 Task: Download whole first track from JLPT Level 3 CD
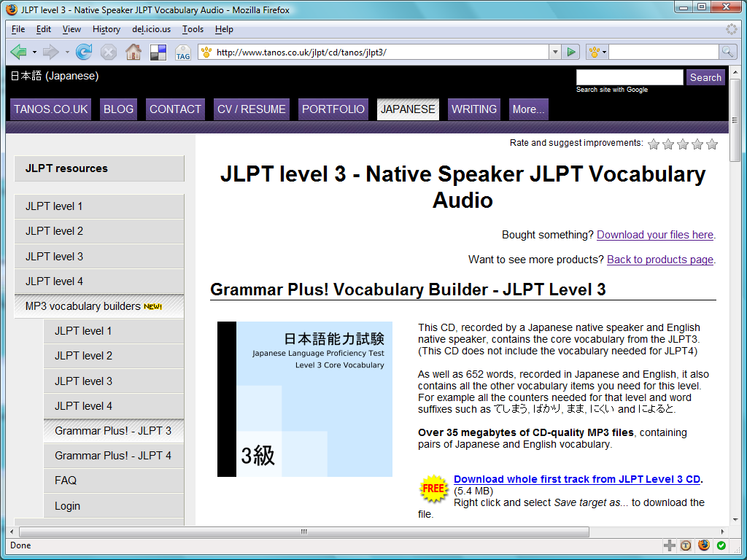pyautogui.click(x=577, y=479)
